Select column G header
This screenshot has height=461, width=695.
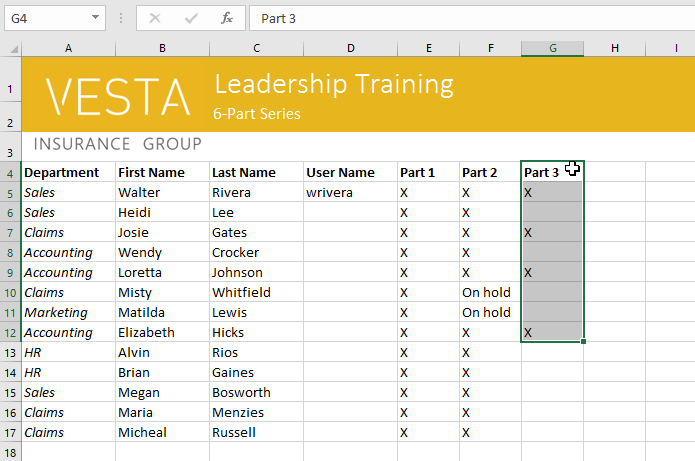pos(552,48)
